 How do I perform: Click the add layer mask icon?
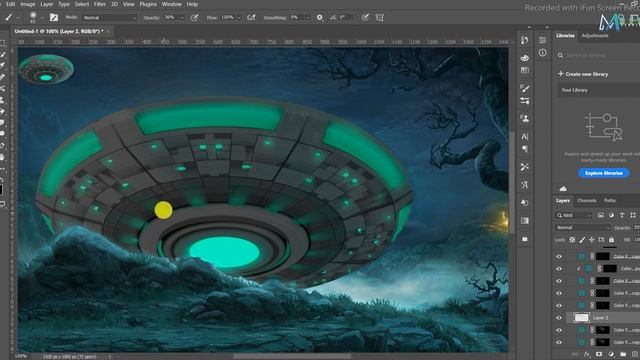click(x=599, y=354)
